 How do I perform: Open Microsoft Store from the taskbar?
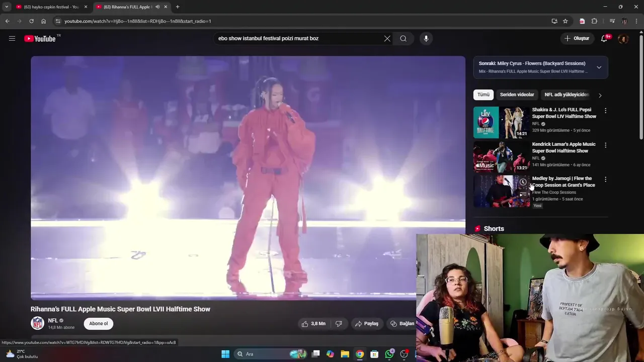point(374,354)
